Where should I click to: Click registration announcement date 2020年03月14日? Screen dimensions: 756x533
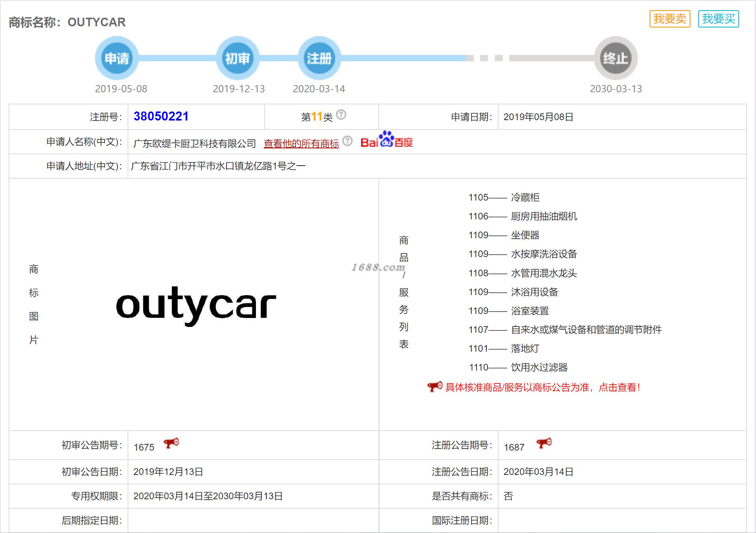point(539,472)
